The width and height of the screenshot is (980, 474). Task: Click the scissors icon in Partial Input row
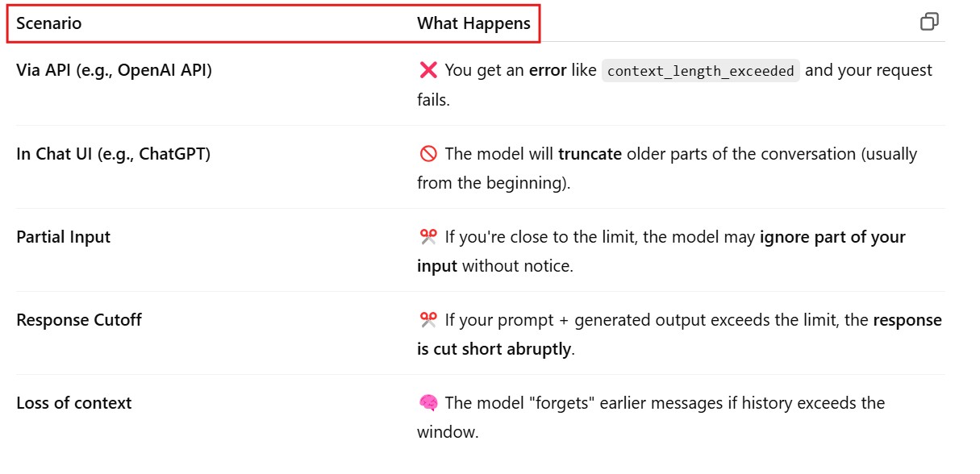point(428,237)
